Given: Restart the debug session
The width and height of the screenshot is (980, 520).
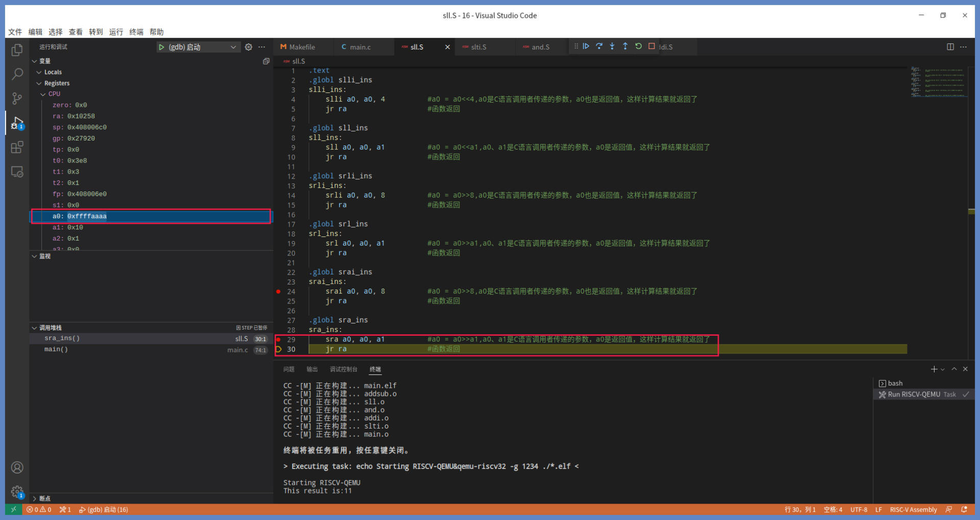Looking at the screenshot, I should (639, 46).
